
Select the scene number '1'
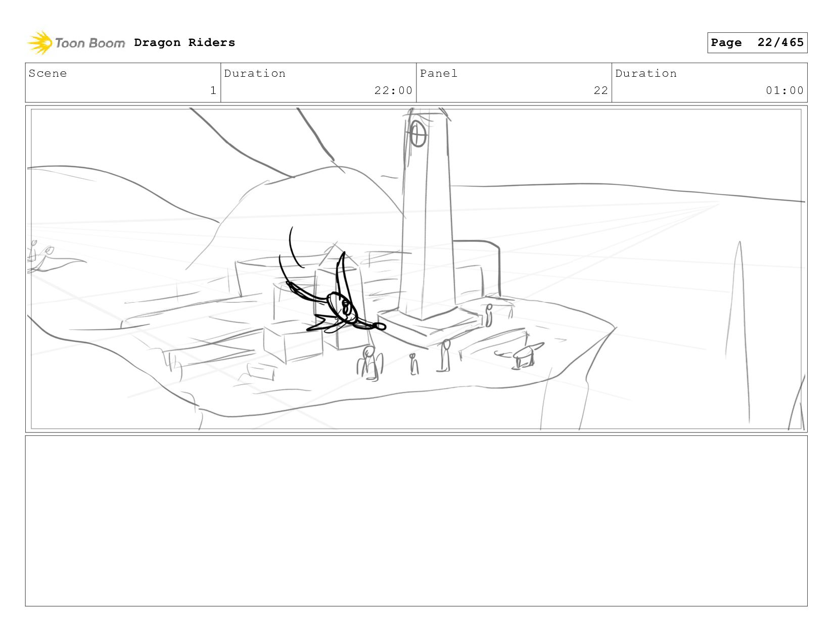213,90
